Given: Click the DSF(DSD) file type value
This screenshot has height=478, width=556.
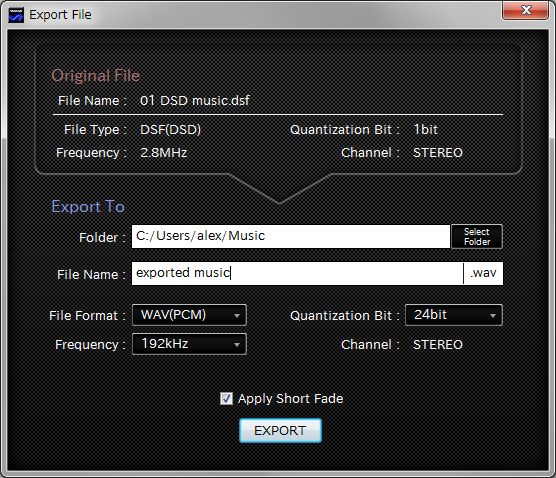Looking at the screenshot, I should (171, 130).
